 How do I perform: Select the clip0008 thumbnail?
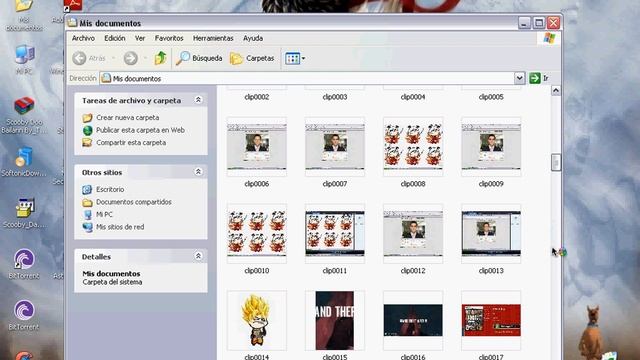click(x=413, y=147)
